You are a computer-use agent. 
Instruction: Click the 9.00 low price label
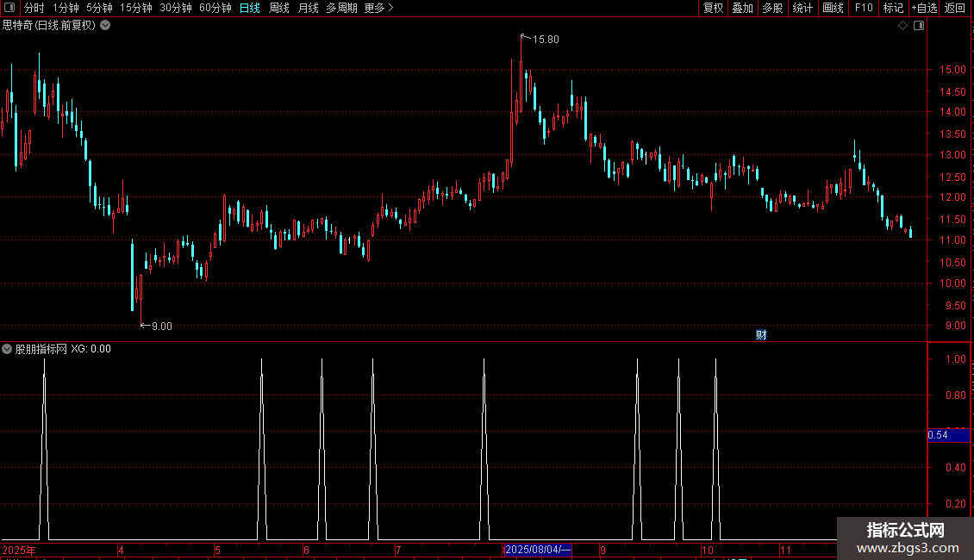(161, 327)
